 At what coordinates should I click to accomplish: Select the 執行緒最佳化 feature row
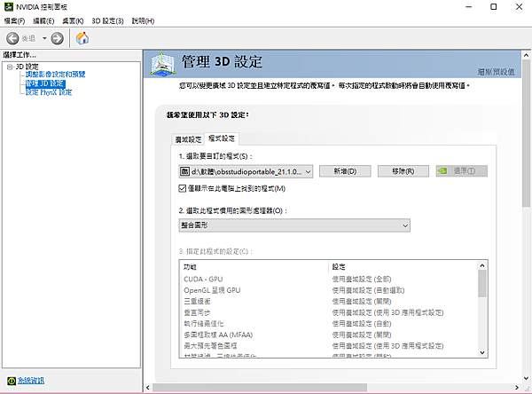coord(328,324)
